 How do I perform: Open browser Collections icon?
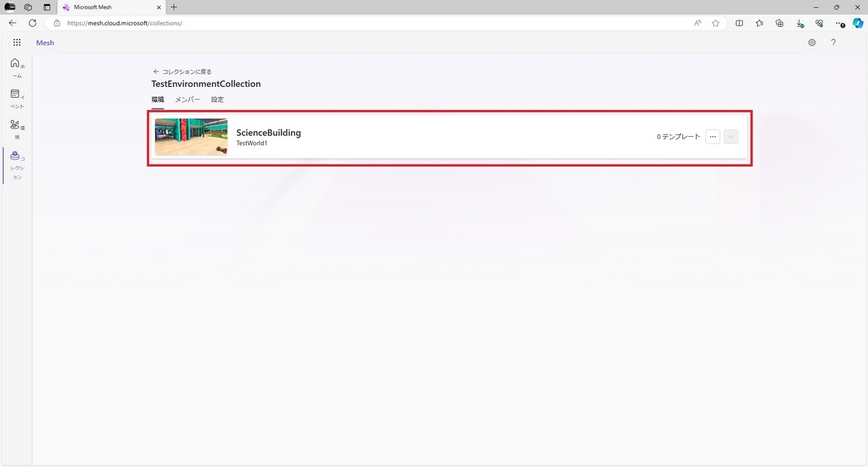779,23
